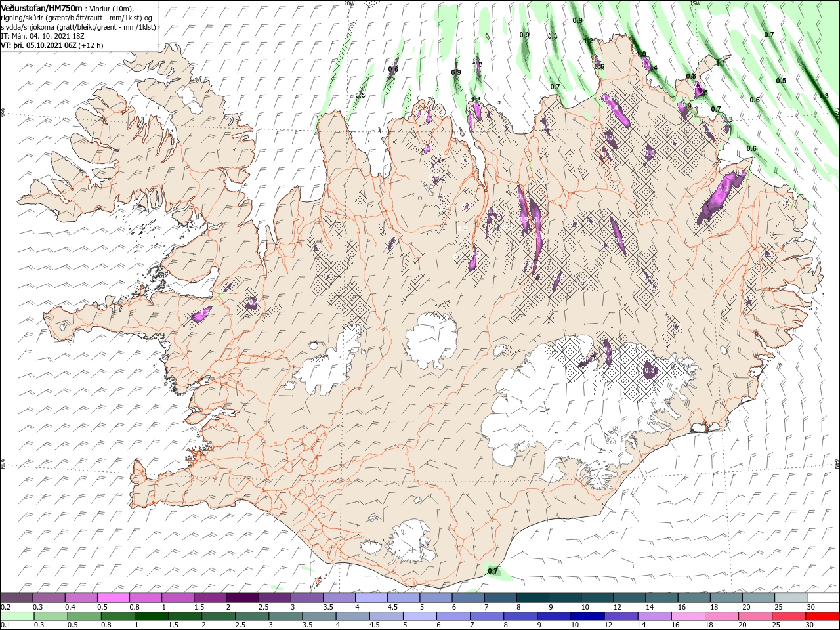Click the '64N' latitude label on the right edge

coord(837,463)
